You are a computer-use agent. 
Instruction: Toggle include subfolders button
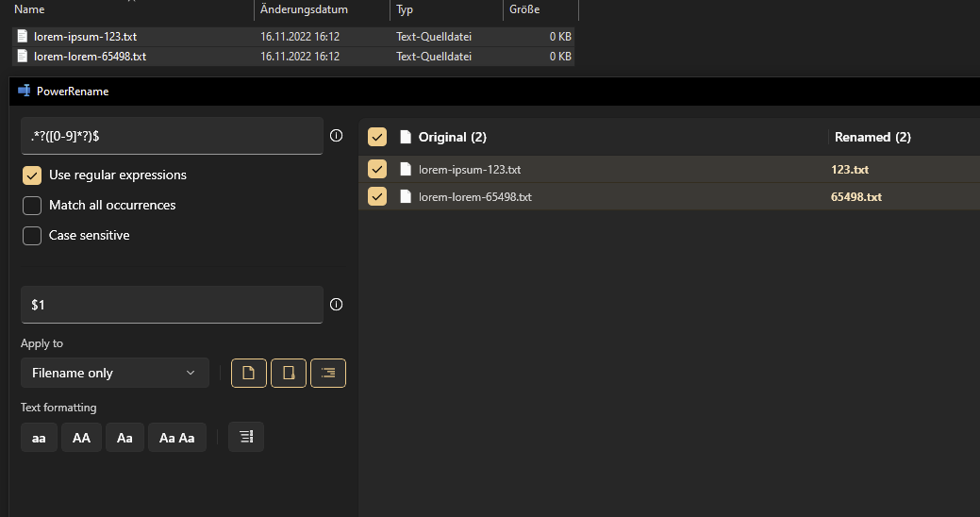click(328, 374)
